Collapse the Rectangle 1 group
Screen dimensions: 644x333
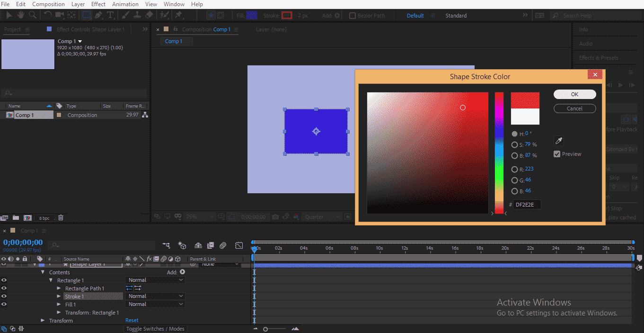(x=51, y=280)
